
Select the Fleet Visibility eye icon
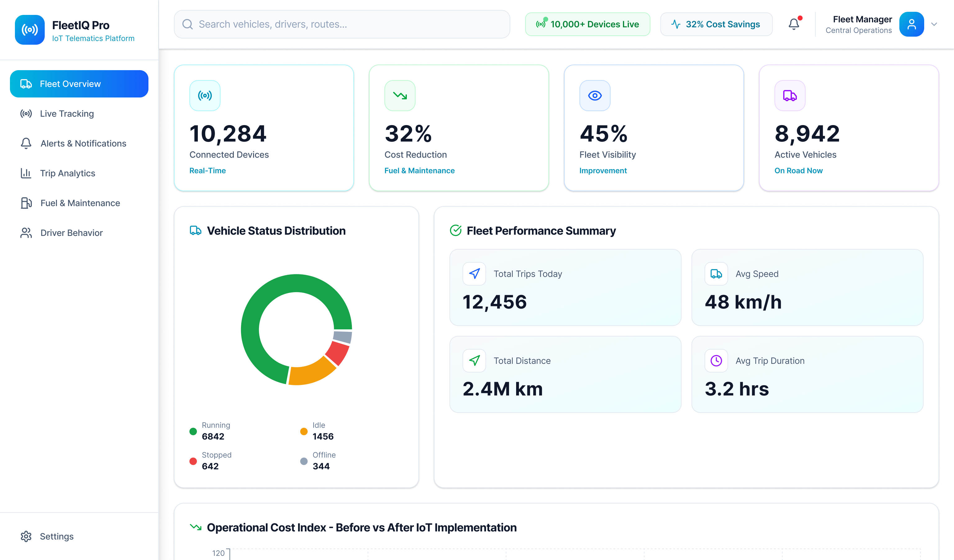594,95
